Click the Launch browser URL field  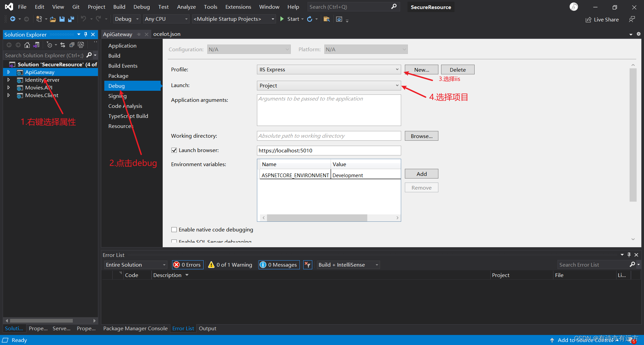tap(329, 150)
